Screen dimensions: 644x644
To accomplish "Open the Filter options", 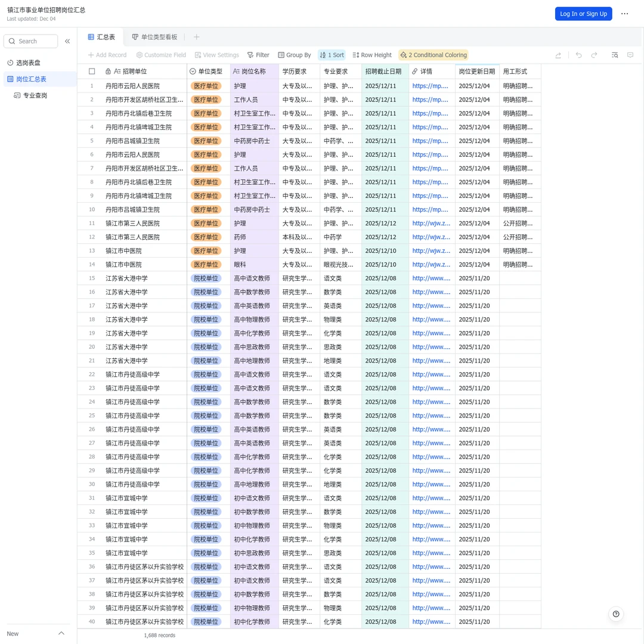I will pos(258,55).
